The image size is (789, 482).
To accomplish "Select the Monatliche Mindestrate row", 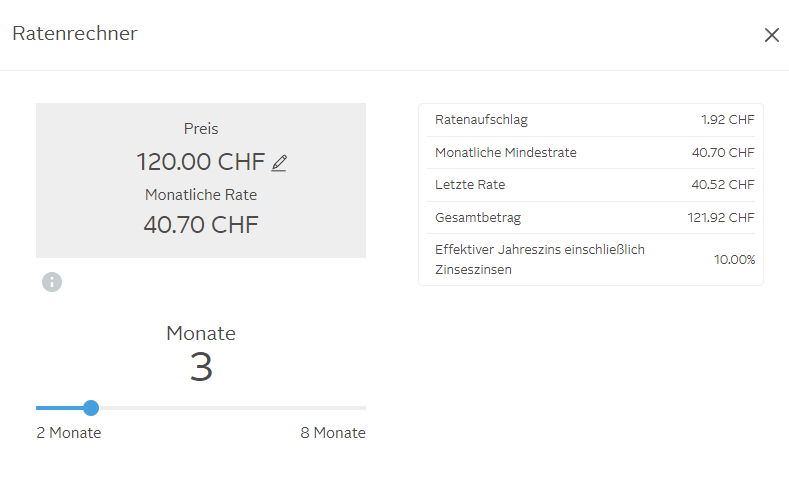I will click(x=590, y=153).
